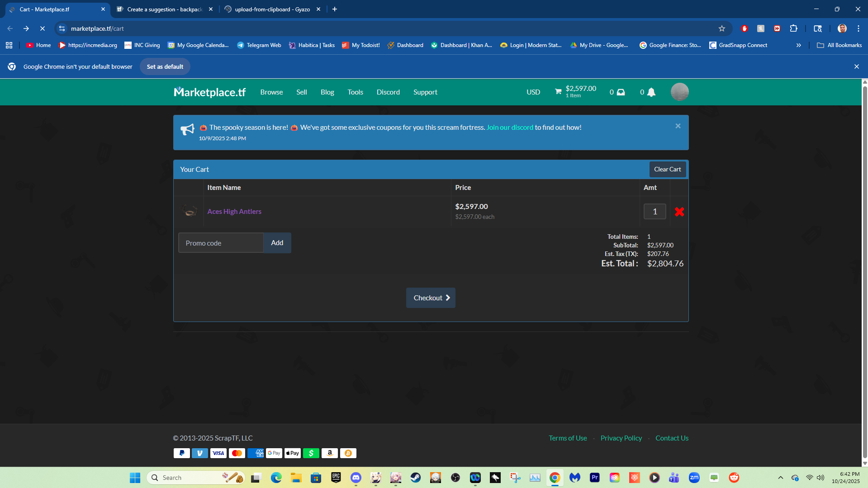868x488 pixels.
Task: Switch to the upload-from-clipboard Gyazo tab
Action: [273, 9]
